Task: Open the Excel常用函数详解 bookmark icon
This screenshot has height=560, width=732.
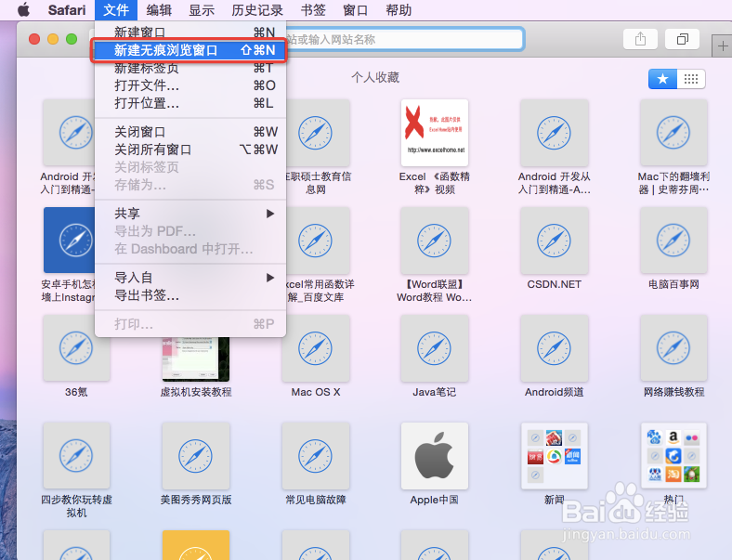Action: [318, 241]
